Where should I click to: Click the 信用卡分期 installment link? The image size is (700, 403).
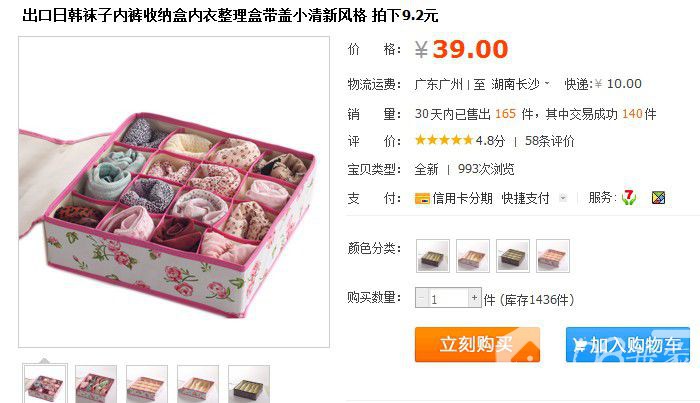(462, 198)
